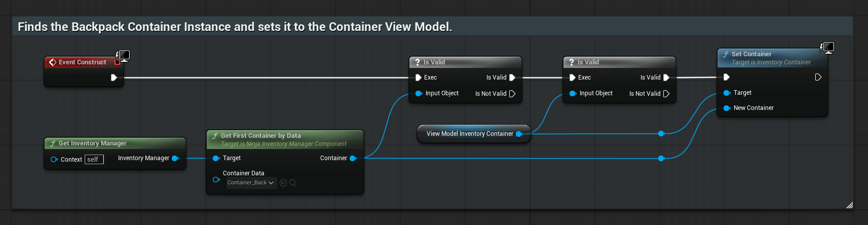Click the Is Valid output pin on second Is Valid node
The image size is (868, 225).
pos(666,78)
